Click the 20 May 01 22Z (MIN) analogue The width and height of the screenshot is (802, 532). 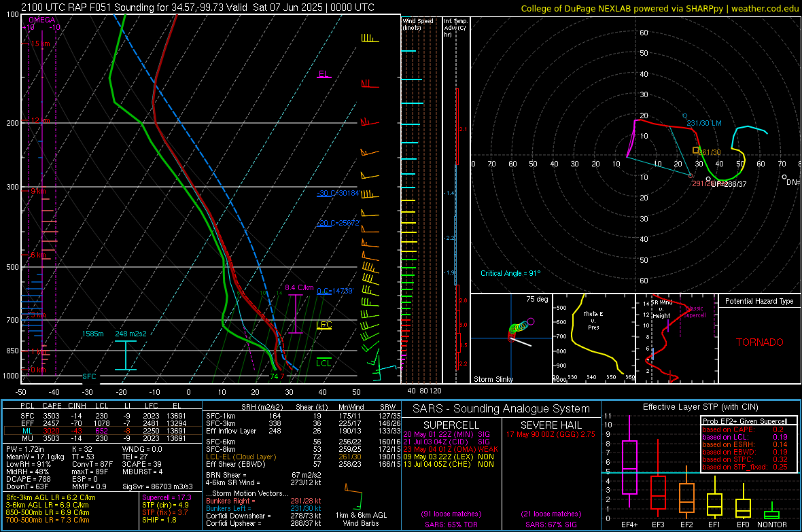447,434
